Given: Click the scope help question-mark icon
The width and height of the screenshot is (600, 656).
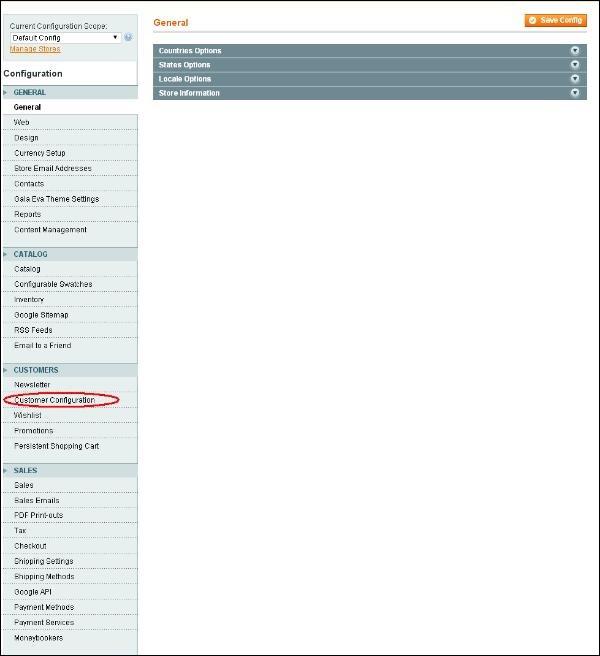Looking at the screenshot, I should tap(128, 37).
